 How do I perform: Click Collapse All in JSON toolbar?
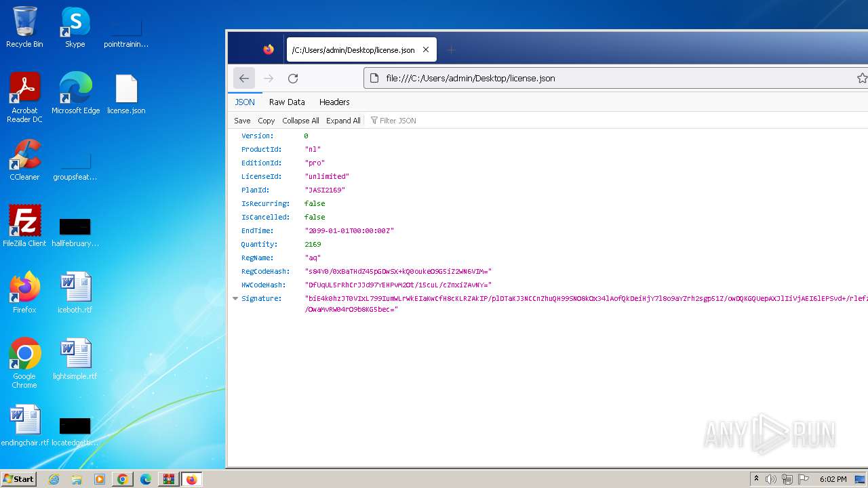pyautogui.click(x=300, y=121)
